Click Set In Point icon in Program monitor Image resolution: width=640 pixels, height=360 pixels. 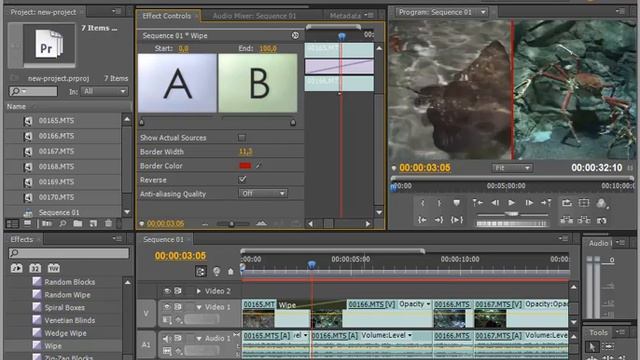tap(422, 203)
